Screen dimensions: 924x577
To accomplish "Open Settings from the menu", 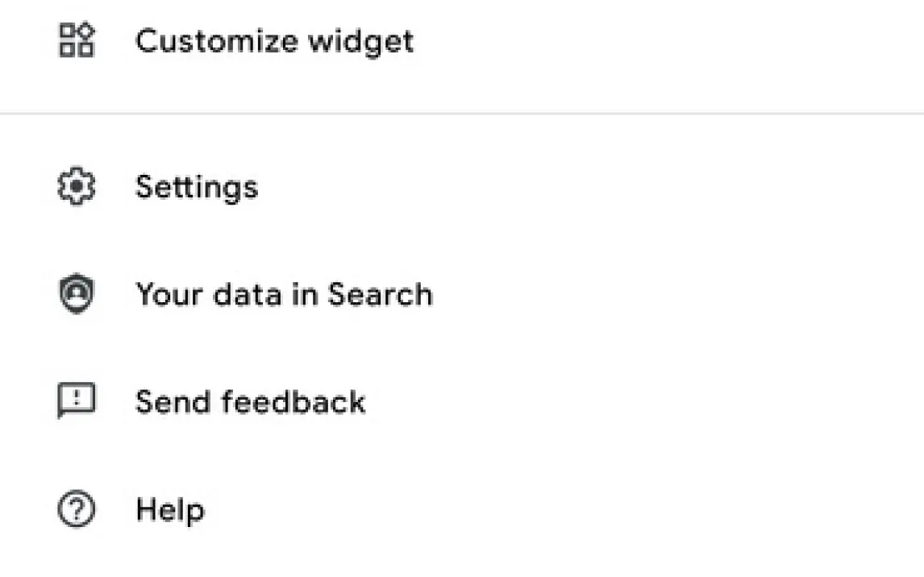I will (x=197, y=187).
